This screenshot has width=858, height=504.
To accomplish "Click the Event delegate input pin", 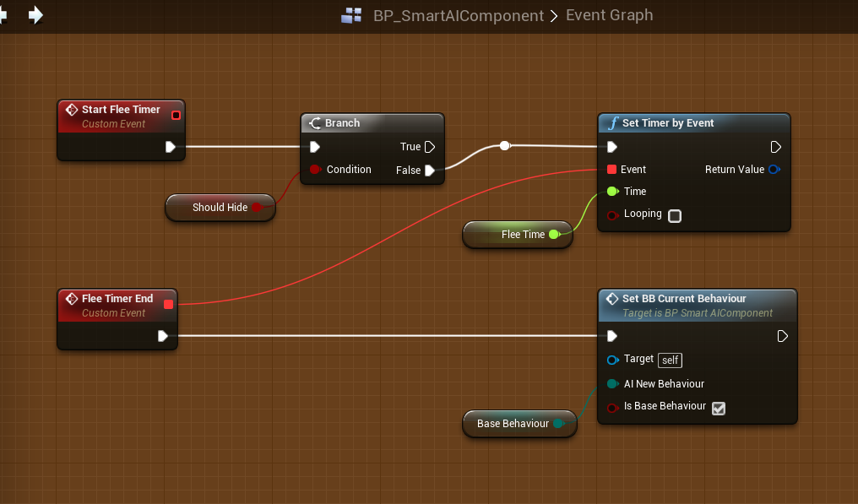I will 611,169.
